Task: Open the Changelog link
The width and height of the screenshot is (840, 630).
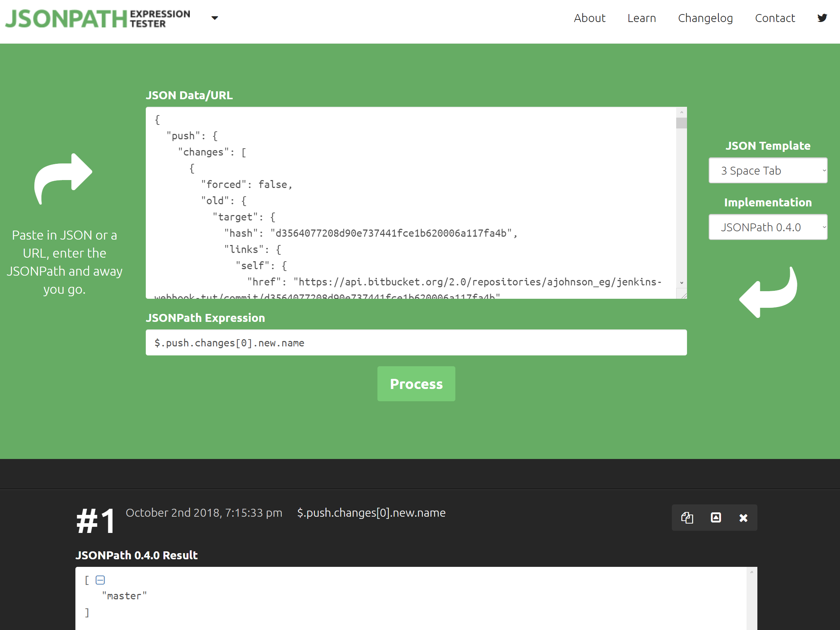Action: 705,18
